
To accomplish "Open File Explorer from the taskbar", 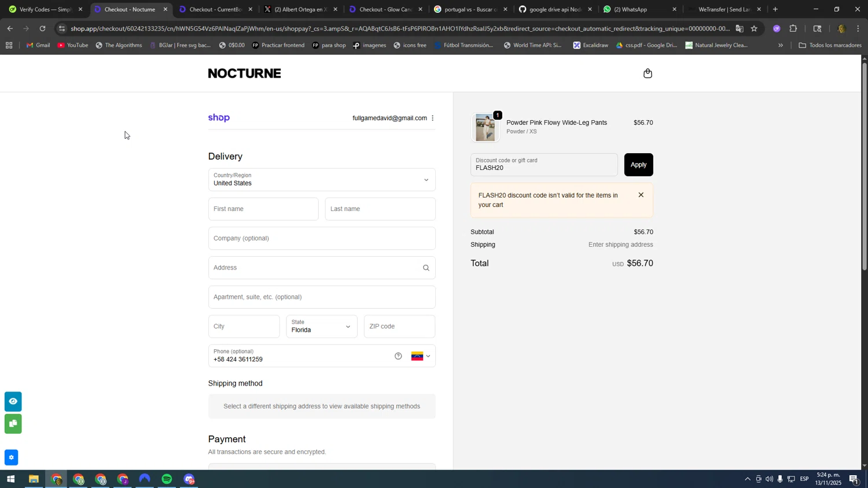I will click(x=34, y=479).
